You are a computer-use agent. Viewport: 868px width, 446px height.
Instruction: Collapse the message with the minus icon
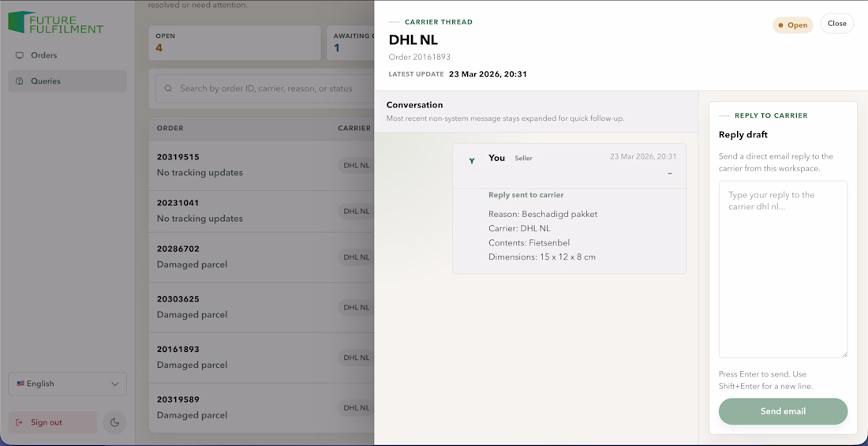point(670,174)
